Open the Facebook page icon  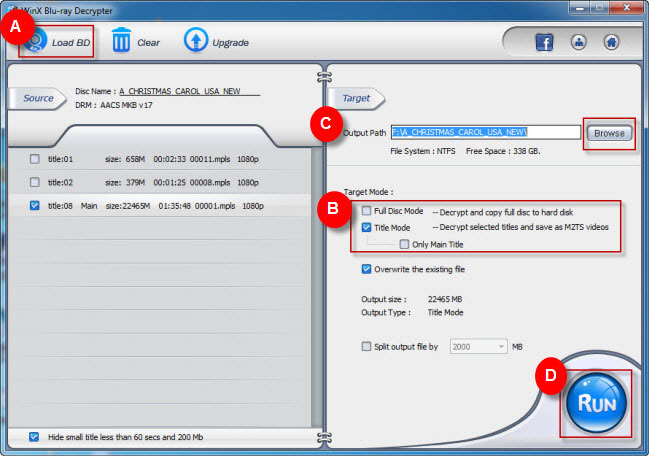click(x=544, y=42)
